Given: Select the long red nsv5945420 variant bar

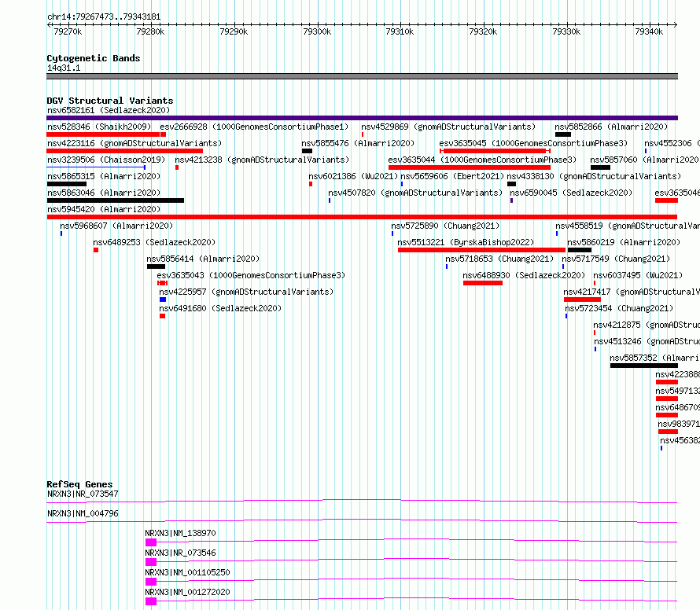Looking at the screenshot, I should 362,217.
